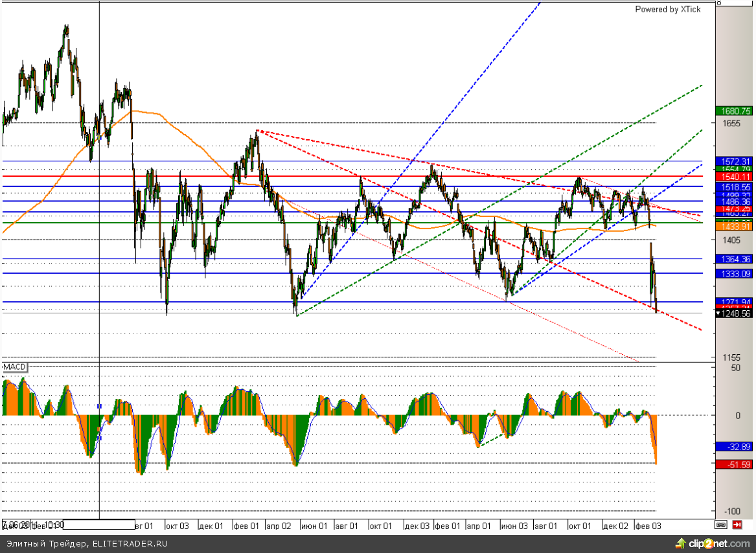Click the Powered by XTick text

tap(667, 9)
